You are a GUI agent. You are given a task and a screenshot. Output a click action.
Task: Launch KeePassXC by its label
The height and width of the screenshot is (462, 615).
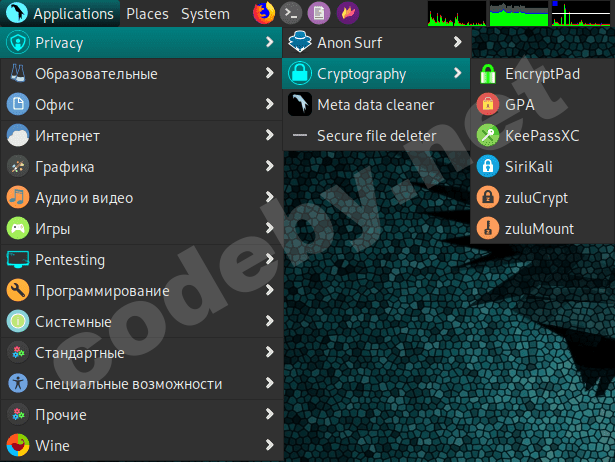click(542, 136)
